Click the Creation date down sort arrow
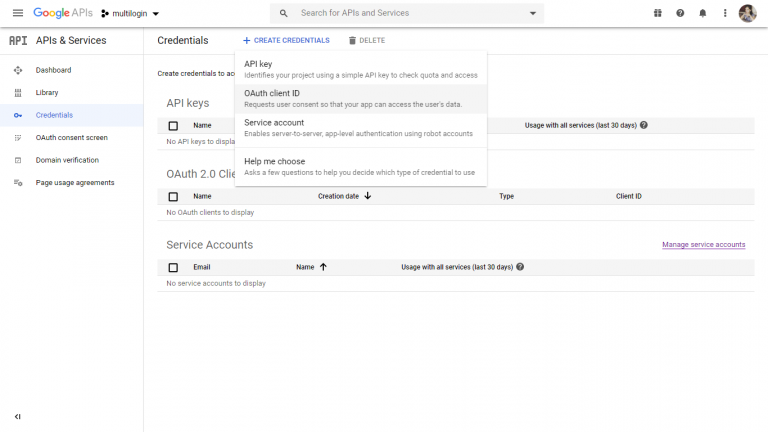This screenshot has height=432, width=768. pyautogui.click(x=368, y=196)
